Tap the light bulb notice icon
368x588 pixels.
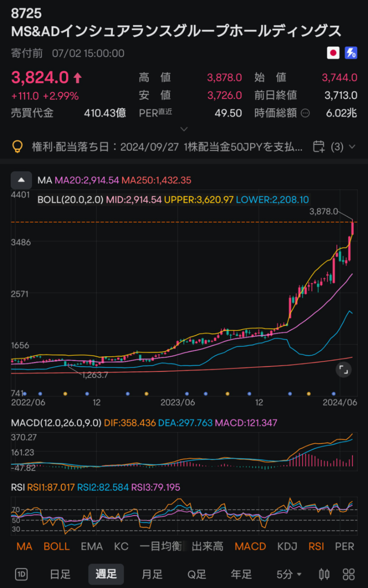(18, 147)
